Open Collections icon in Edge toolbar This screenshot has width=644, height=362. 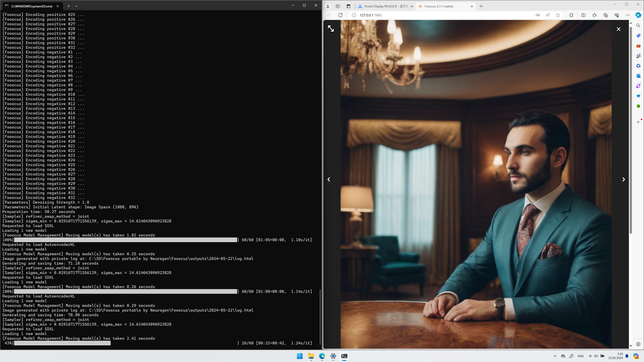[605, 15]
